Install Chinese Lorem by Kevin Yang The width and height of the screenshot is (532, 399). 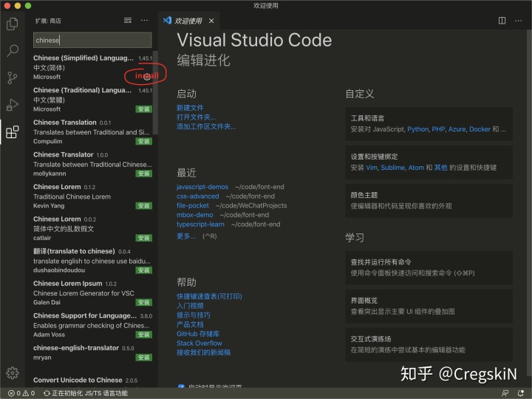tap(144, 205)
